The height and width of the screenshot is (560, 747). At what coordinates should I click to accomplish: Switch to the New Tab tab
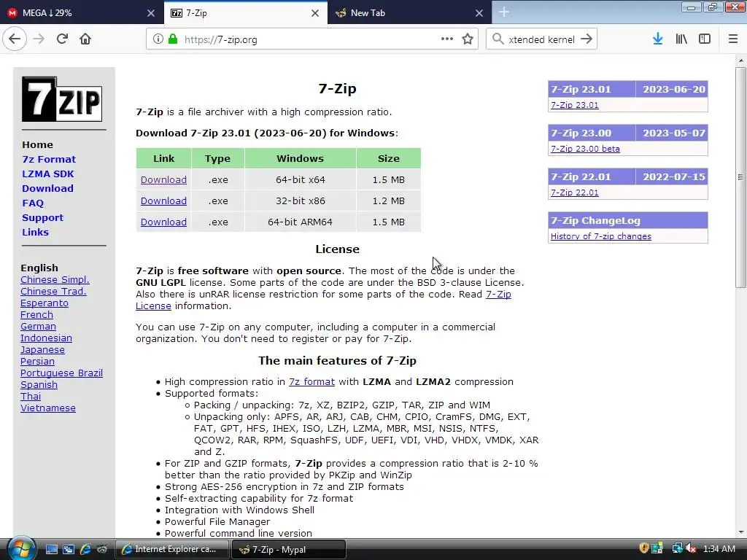coord(410,13)
